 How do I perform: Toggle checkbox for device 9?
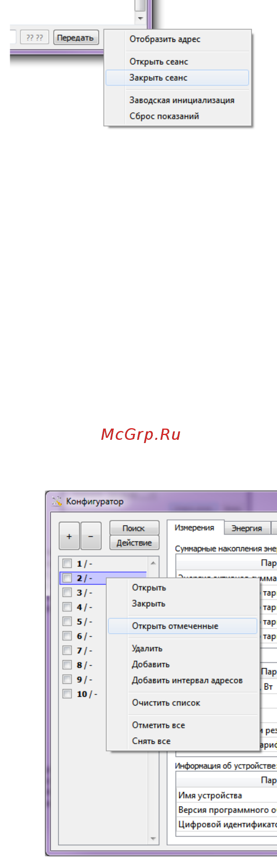point(67,679)
